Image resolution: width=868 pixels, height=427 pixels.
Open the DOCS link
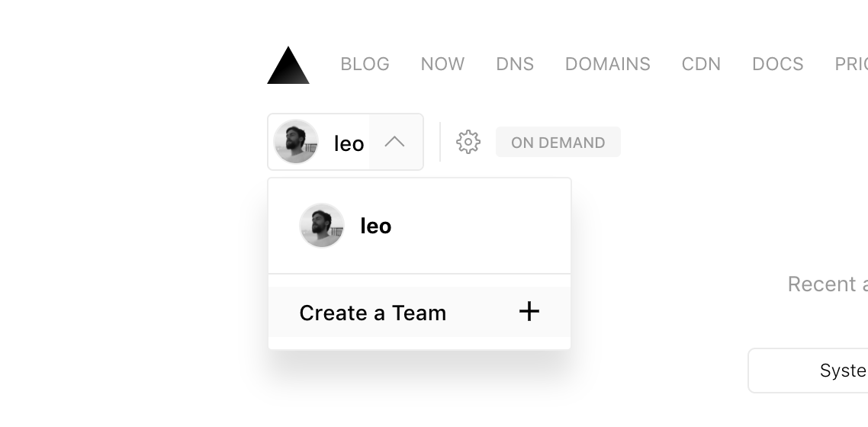coord(777,64)
